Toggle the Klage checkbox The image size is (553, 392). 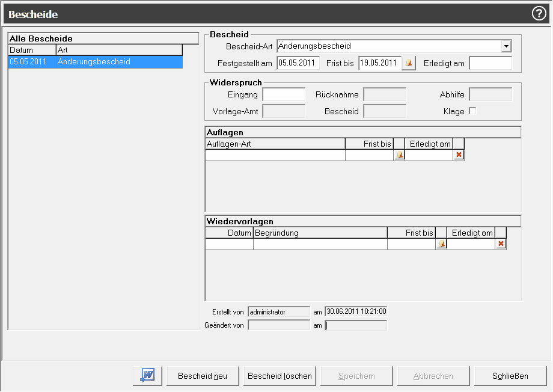click(x=472, y=111)
